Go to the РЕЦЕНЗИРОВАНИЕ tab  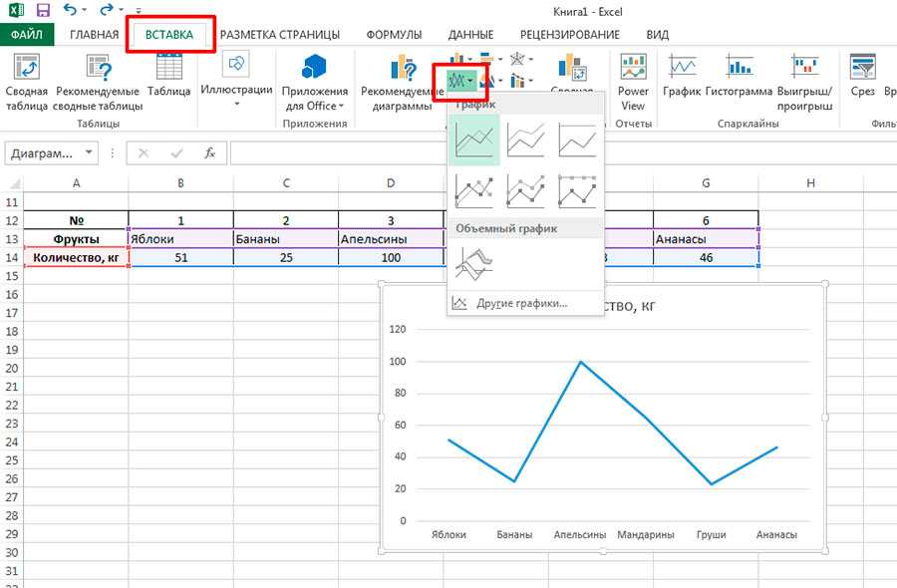(x=570, y=34)
